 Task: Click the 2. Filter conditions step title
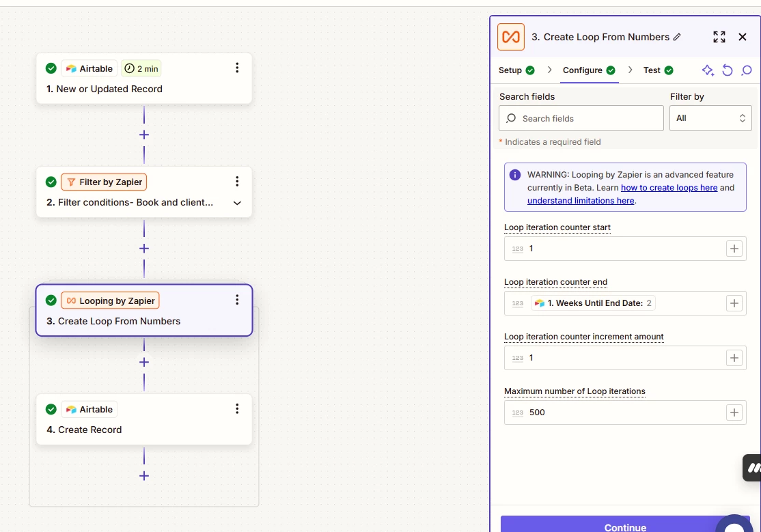[x=130, y=202]
